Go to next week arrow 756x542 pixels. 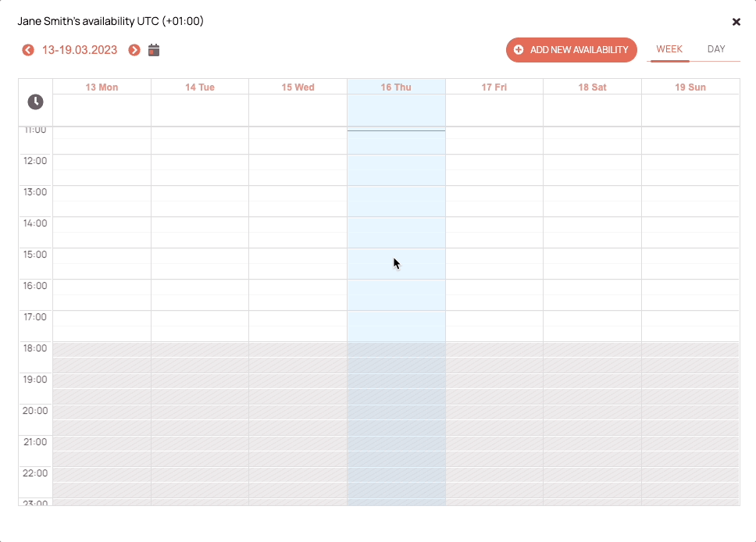tap(134, 50)
